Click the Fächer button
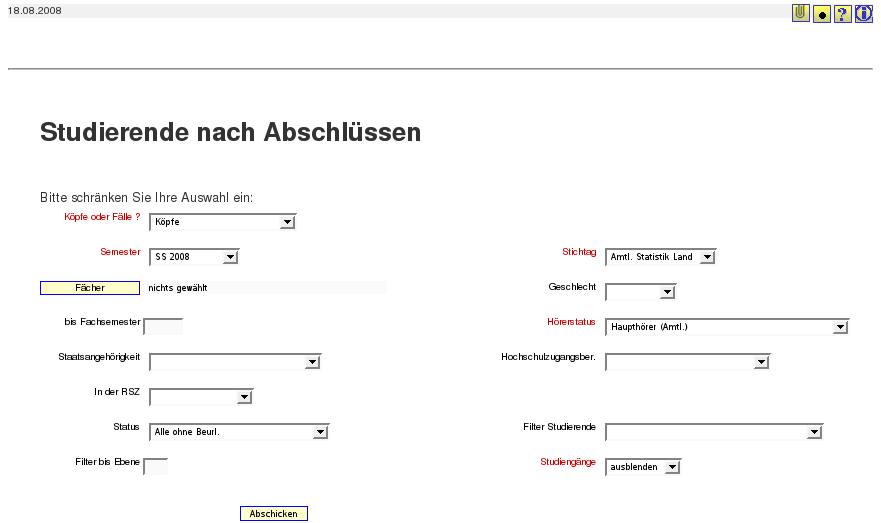Viewport: 881px width, 523px height. coord(90,288)
